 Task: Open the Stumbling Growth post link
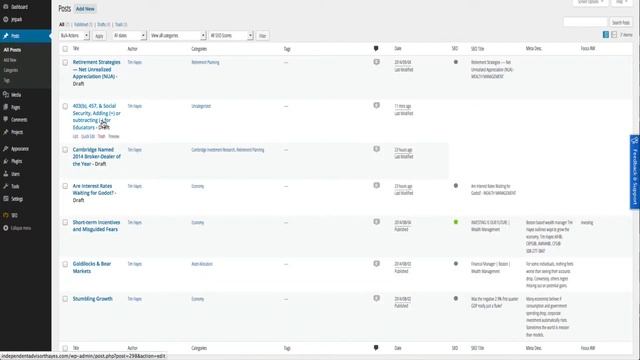pos(93,299)
